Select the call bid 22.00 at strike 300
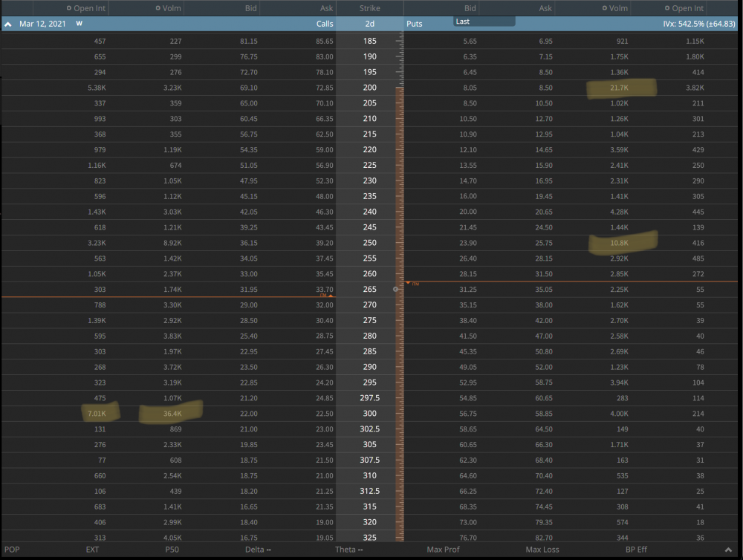This screenshot has height=560, width=743. tap(247, 414)
